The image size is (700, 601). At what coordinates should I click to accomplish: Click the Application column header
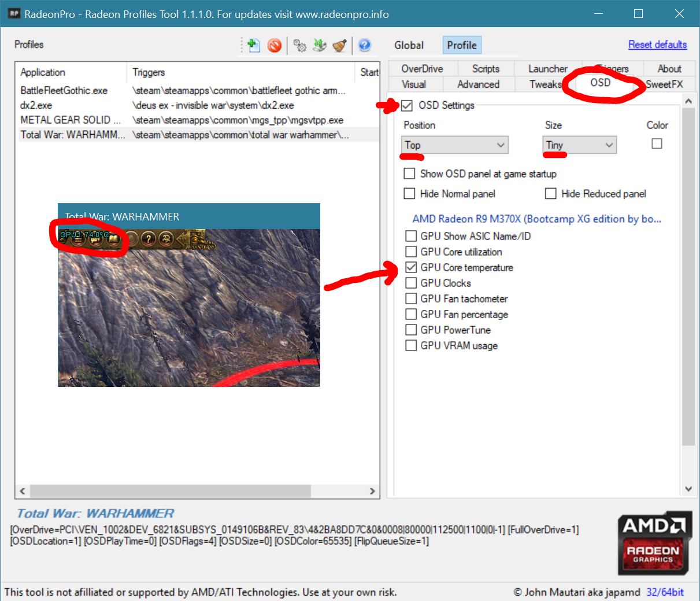(x=71, y=72)
